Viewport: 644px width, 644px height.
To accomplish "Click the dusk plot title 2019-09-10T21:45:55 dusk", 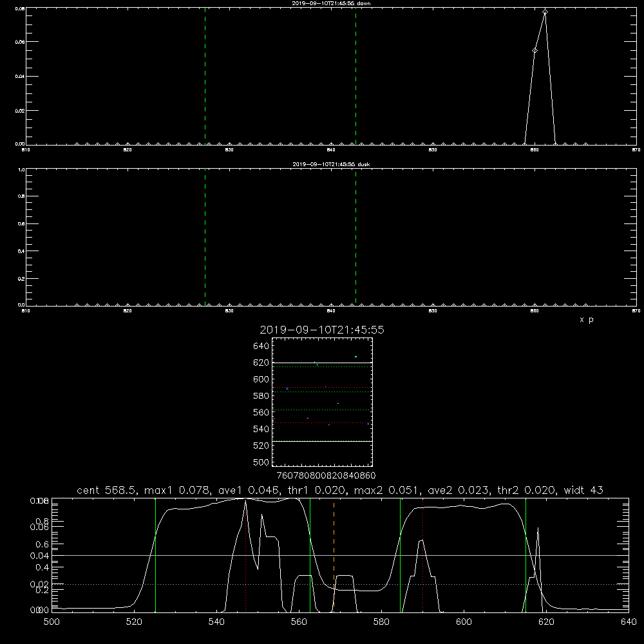I will pyautogui.click(x=331, y=164).
